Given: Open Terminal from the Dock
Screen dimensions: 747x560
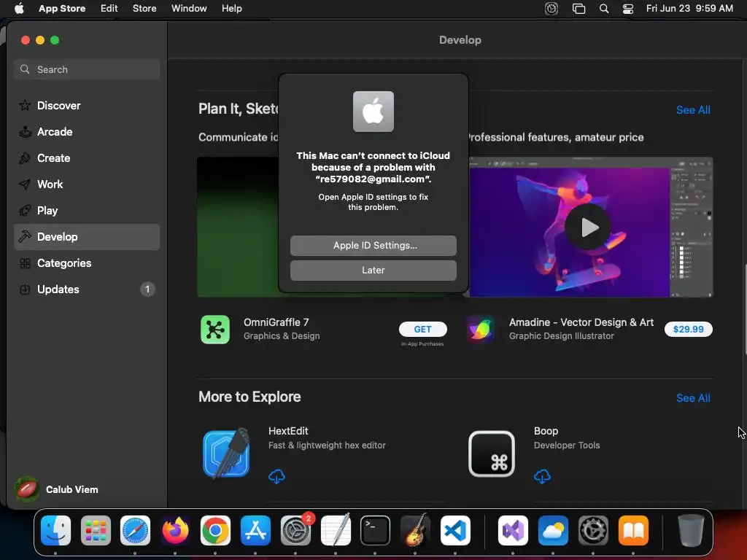Looking at the screenshot, I should (x=375, y=530).
